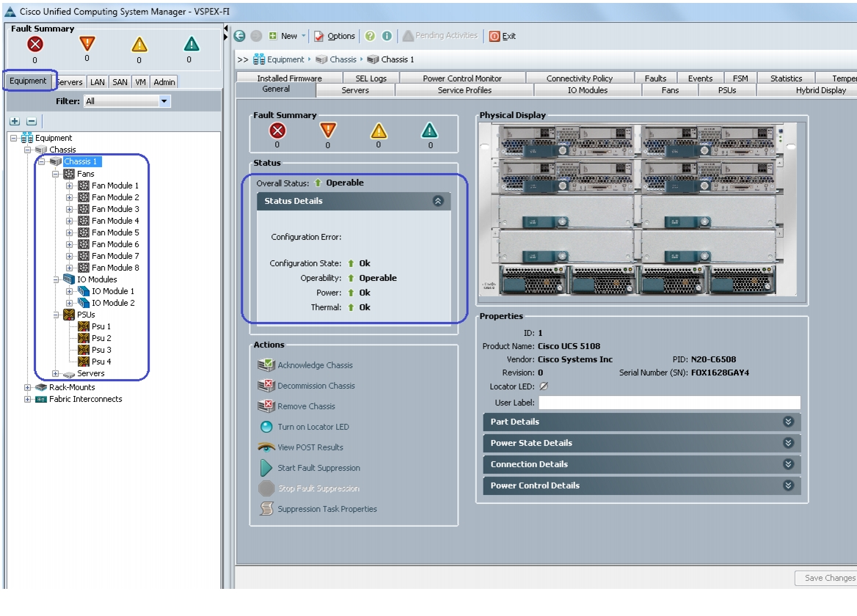This screenshot has width=857, height=616.
Task: Click into the User Label text field
Action: pyautogui.click(x=669, y=403)
